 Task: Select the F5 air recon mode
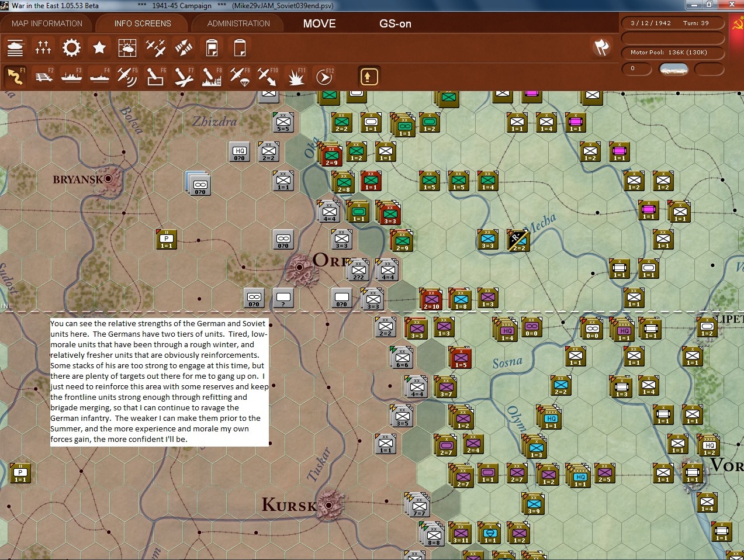(127, 76)
